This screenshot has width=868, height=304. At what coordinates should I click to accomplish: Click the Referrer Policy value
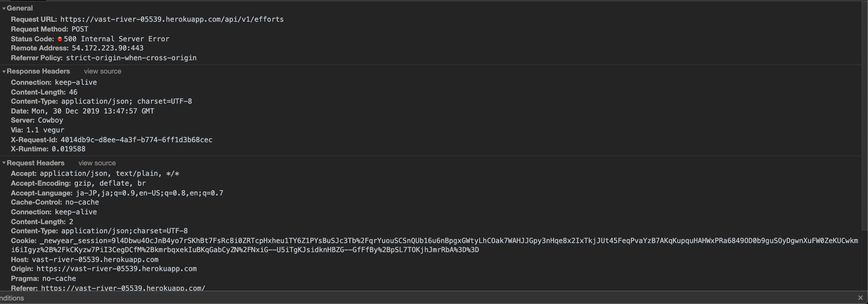(x=131, y=58)
